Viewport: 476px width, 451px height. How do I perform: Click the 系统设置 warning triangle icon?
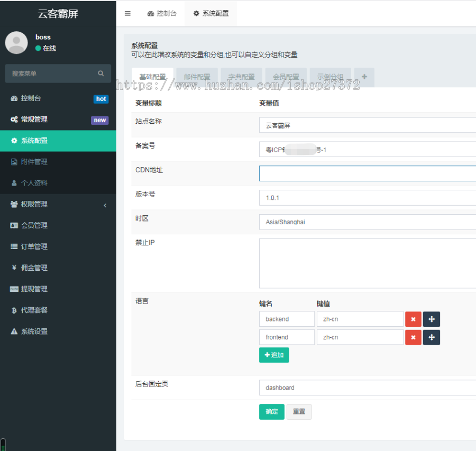tap(14, 332)
